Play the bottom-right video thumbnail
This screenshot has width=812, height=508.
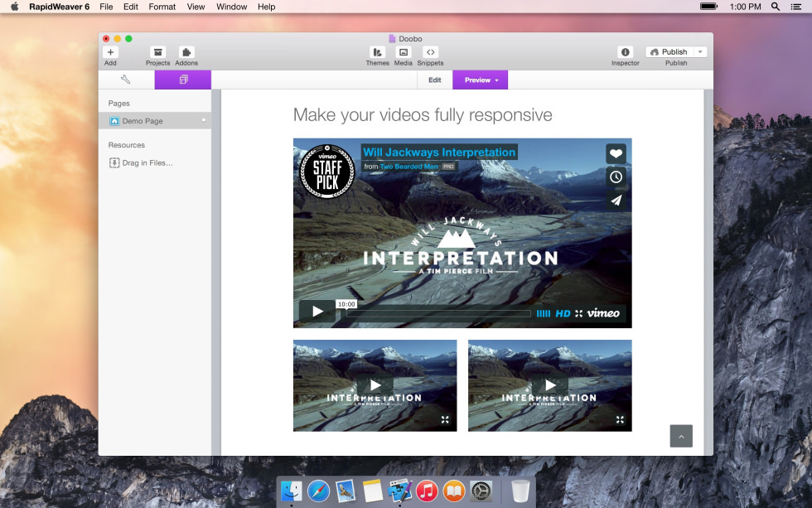(x=550, y=385)
